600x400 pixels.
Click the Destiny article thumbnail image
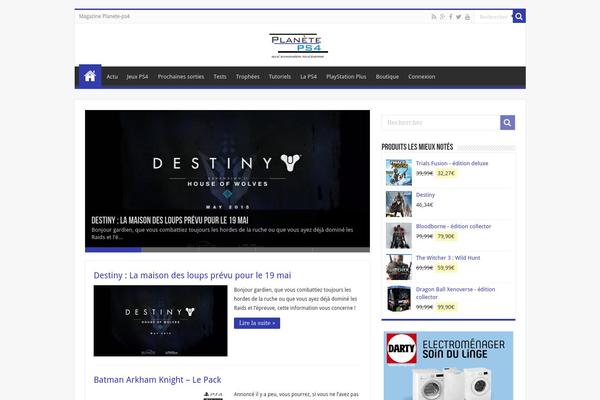tap(160, 321)
